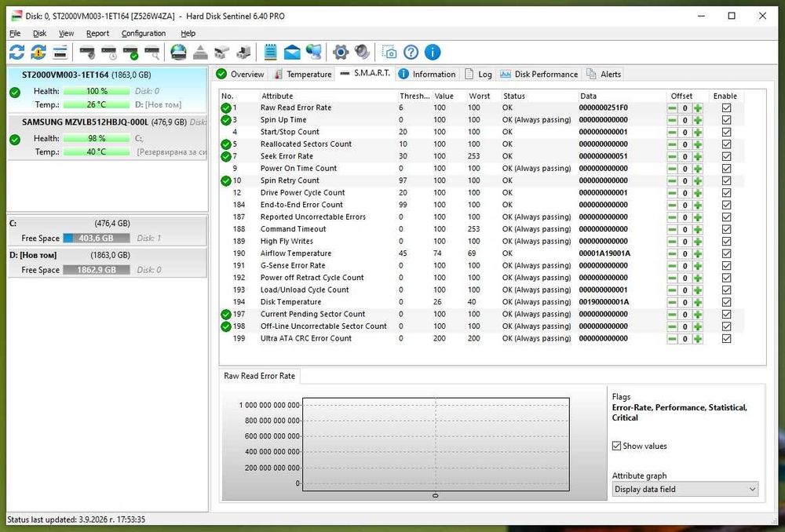Click the disk-blocks toolbar icon after the eject icon

[222, 52]
